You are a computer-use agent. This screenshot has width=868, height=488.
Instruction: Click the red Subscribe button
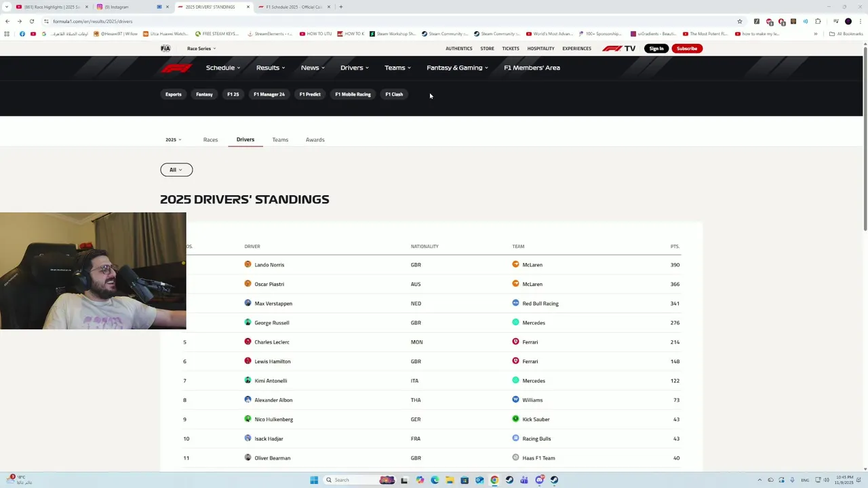pos(687,48)
